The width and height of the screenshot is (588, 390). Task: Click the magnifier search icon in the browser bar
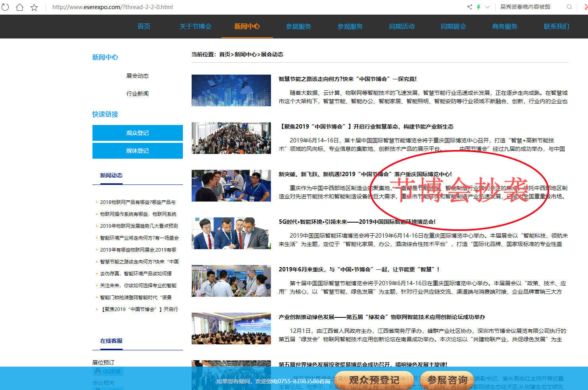coord(569,7)
